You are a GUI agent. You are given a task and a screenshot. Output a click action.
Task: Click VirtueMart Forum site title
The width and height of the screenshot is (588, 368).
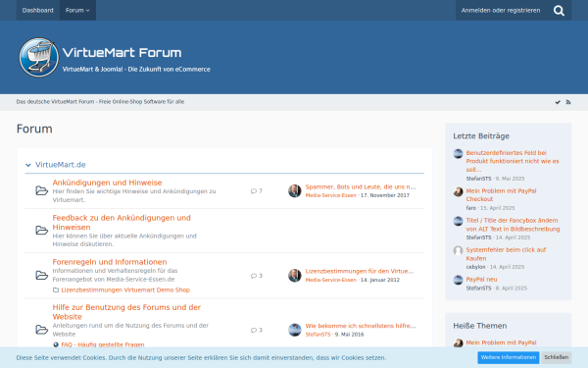pos(122,53)
